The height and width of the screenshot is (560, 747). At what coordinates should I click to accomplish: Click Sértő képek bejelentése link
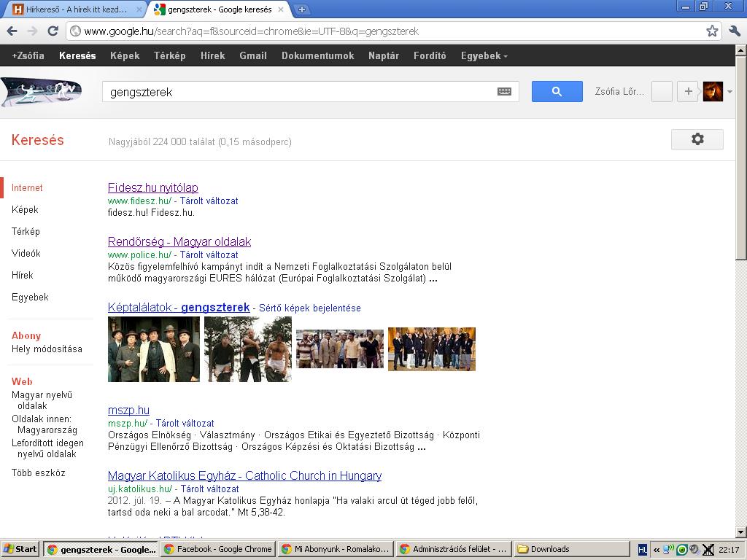click(309, 308)
